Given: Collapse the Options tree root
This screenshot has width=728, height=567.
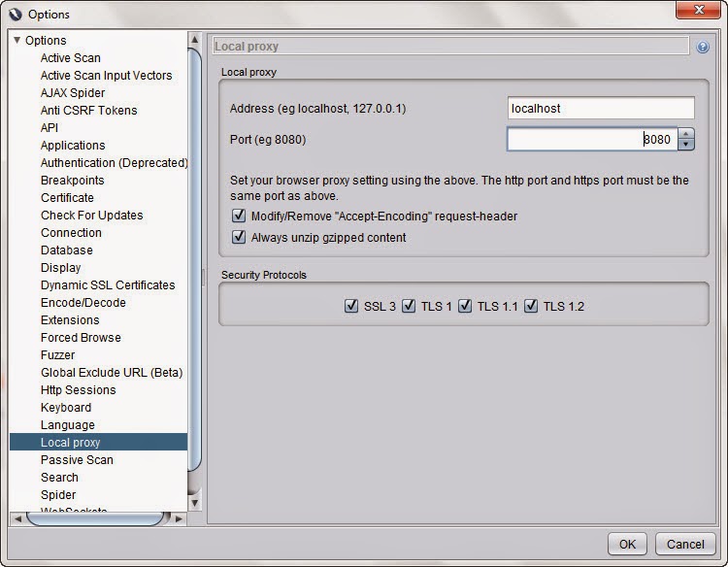Looking at the screenshot, I should click(x=17, y=40).
